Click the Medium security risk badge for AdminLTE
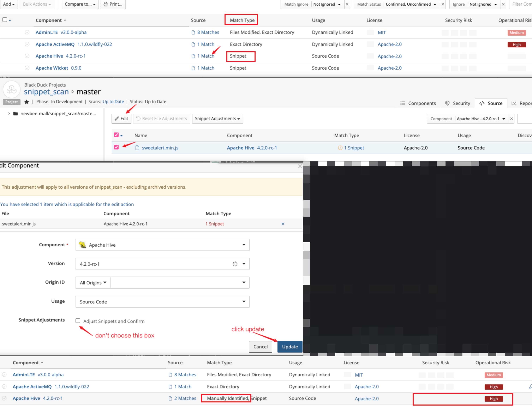532x407 pixels. pyautogui.click(x=517, y=33)
